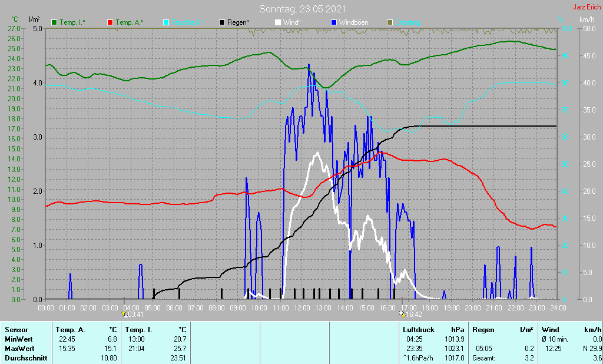Select the 'Temp. A.*' legend label
Image resolution: width=603 pixels, height=364 pixels.
click(129, 22)
